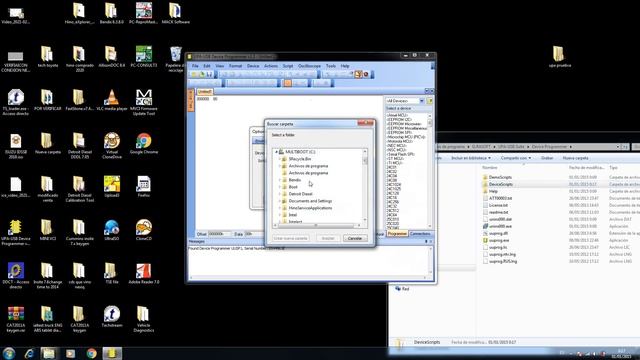Expand the HinoServiceApplications node

point(280,208)
